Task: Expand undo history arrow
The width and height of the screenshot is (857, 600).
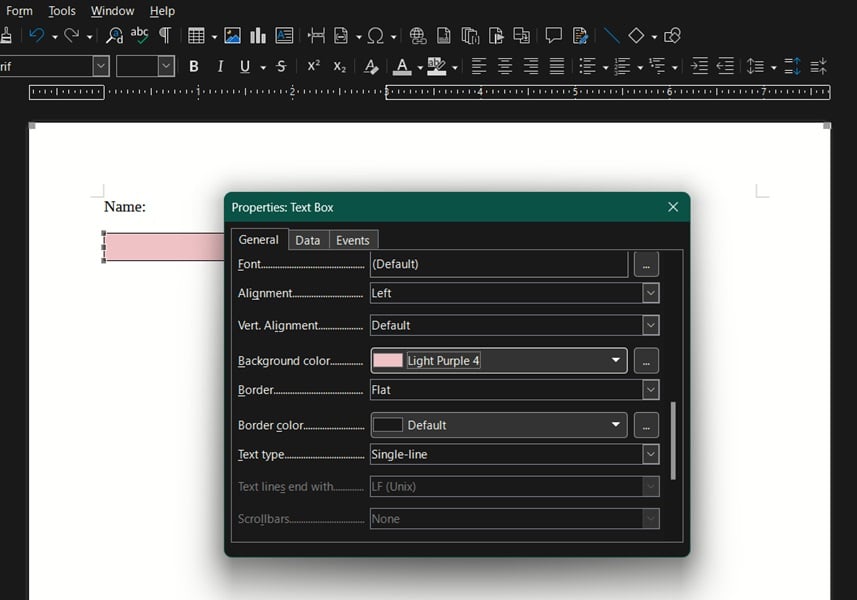Action: [55, 37]
